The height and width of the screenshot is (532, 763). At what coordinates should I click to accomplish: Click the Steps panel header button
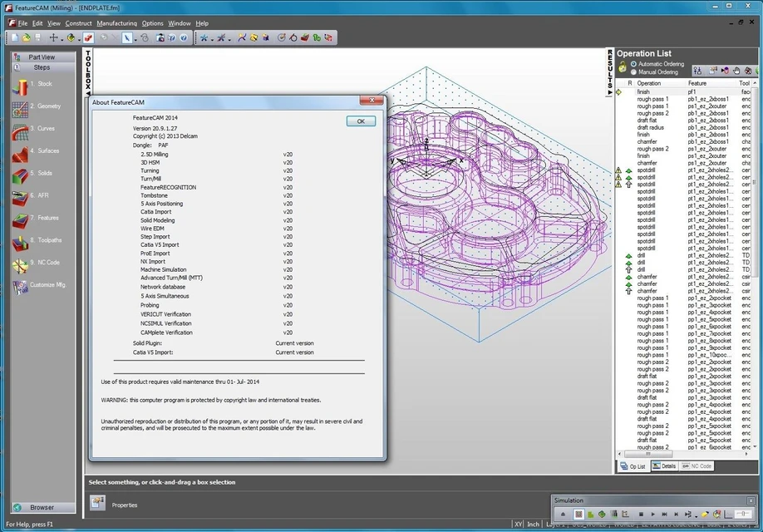pyautogui.click(x=43, y=67)
